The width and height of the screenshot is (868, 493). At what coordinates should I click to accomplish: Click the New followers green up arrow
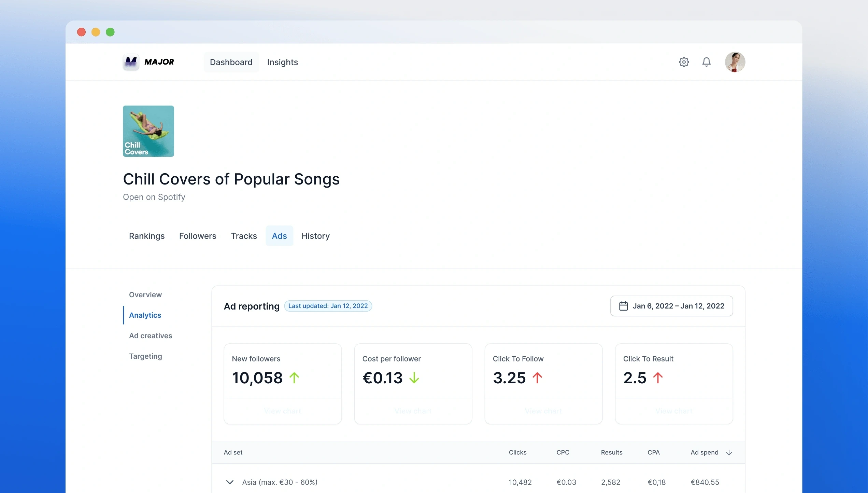click(x=294, y=378)
